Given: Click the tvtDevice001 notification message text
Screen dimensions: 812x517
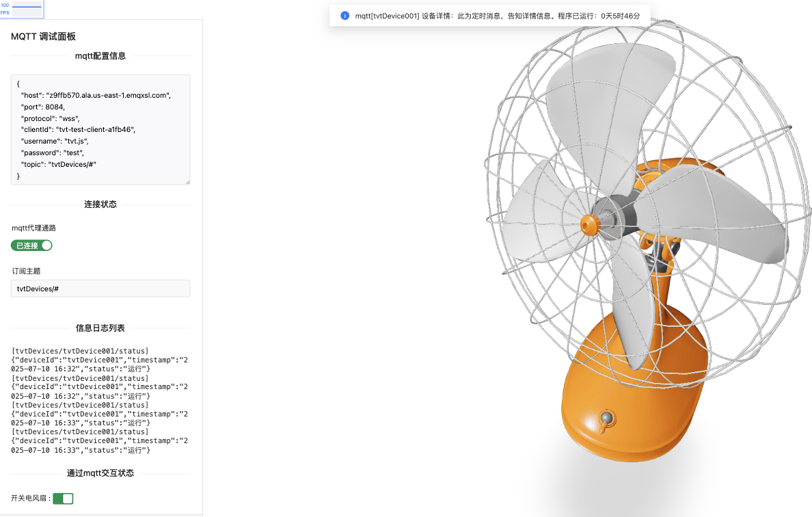Looking at the screenshot, I should click(x=498, y=16).
